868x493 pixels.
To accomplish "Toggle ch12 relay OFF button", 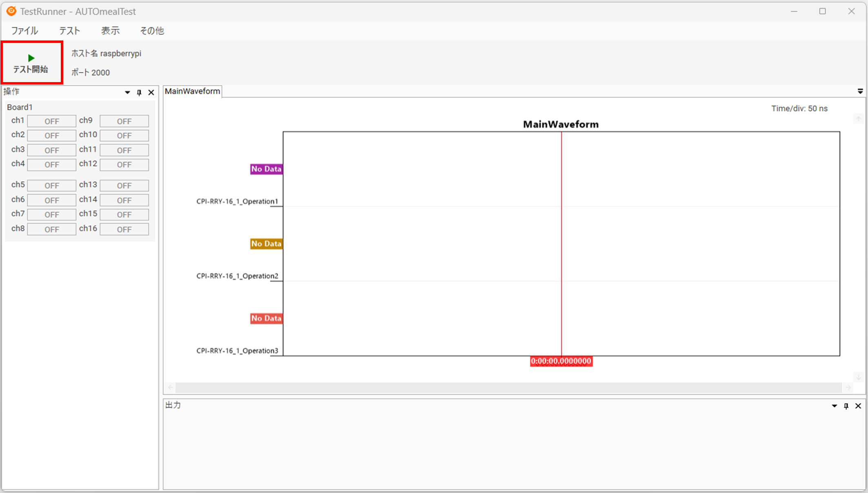I will pyautogui.click(x=124, y=165).
